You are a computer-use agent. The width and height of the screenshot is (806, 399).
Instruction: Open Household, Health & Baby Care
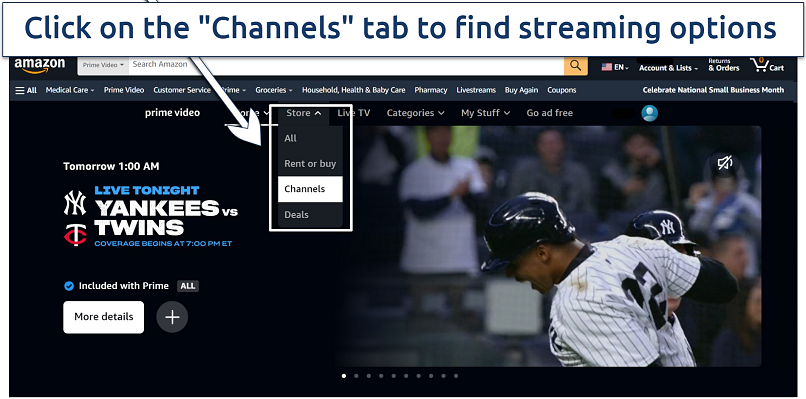[x=354, y=90]
